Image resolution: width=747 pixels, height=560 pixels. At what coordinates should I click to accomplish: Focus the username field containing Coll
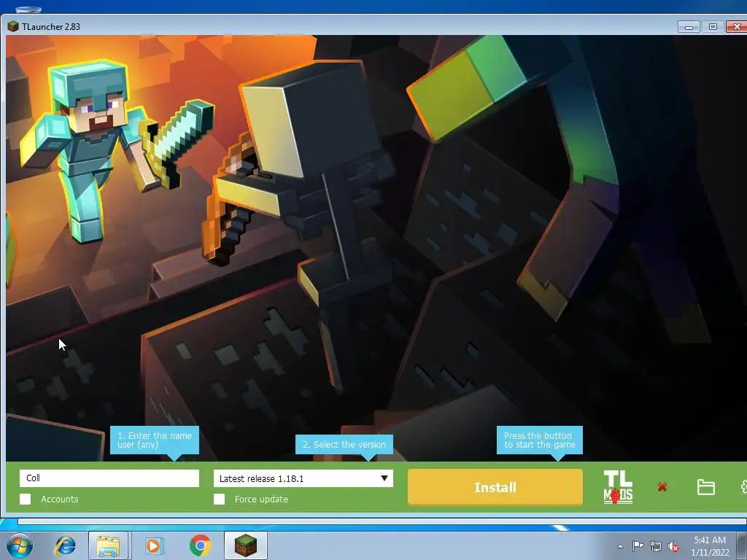[109, 478]
